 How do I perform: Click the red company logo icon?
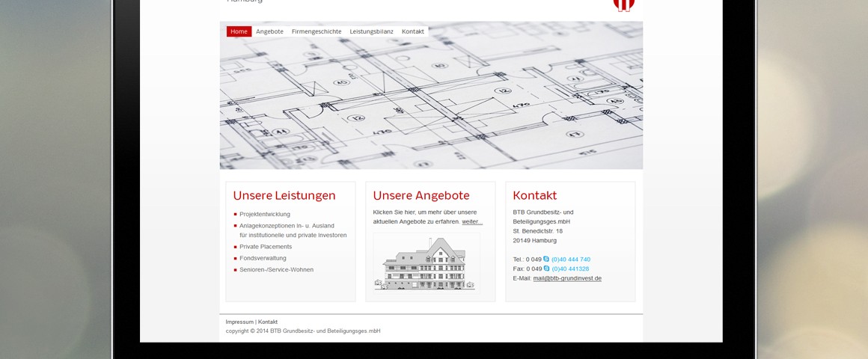pyautogui.click(x=624, y=5)
